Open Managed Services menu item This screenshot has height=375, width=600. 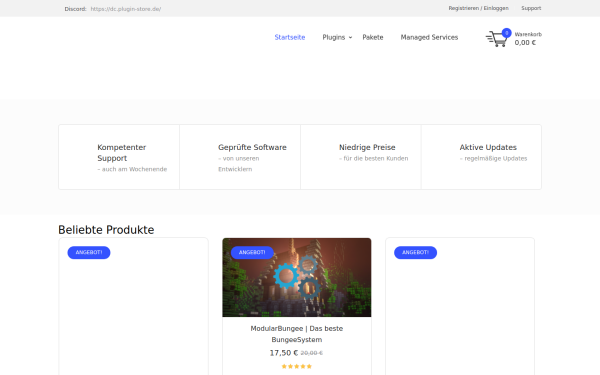tap(429, 37)
